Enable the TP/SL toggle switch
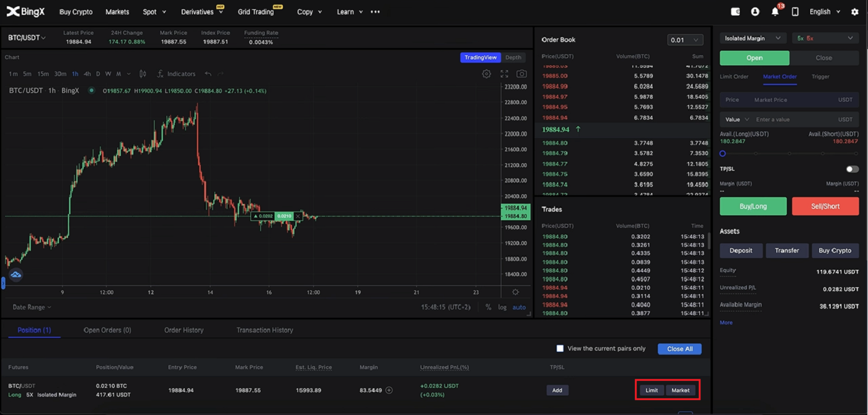The height and width of the screenshot is (415, 868). click(x=851, y=168)
